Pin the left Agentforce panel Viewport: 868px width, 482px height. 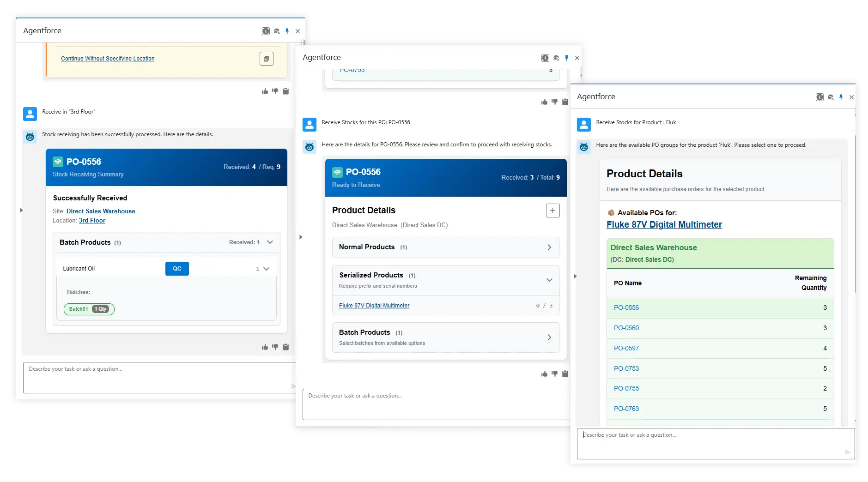287,31
